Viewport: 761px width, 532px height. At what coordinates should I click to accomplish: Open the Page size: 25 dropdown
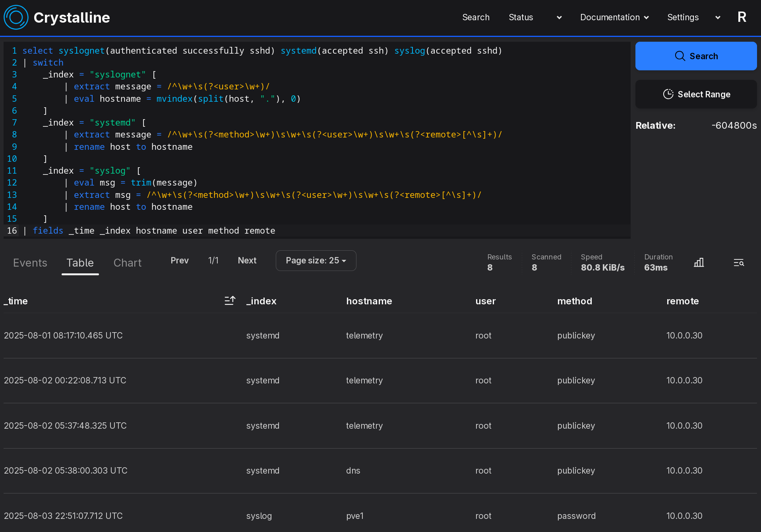[316, 261]
